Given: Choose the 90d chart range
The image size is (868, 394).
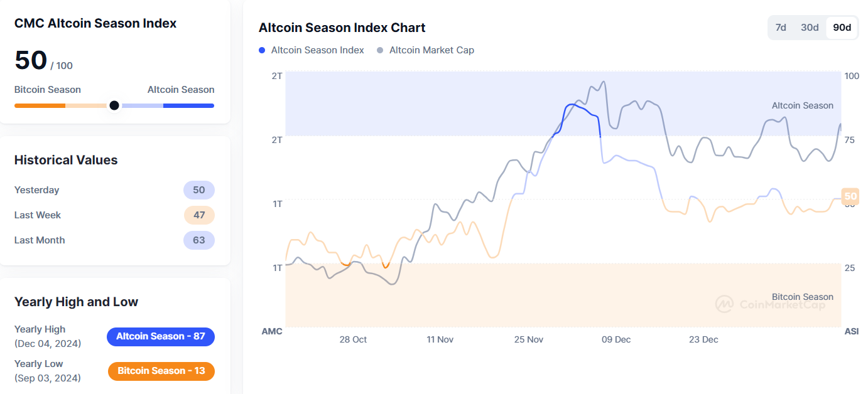Looking at the screenshot, I should click(x=842, y=28).
